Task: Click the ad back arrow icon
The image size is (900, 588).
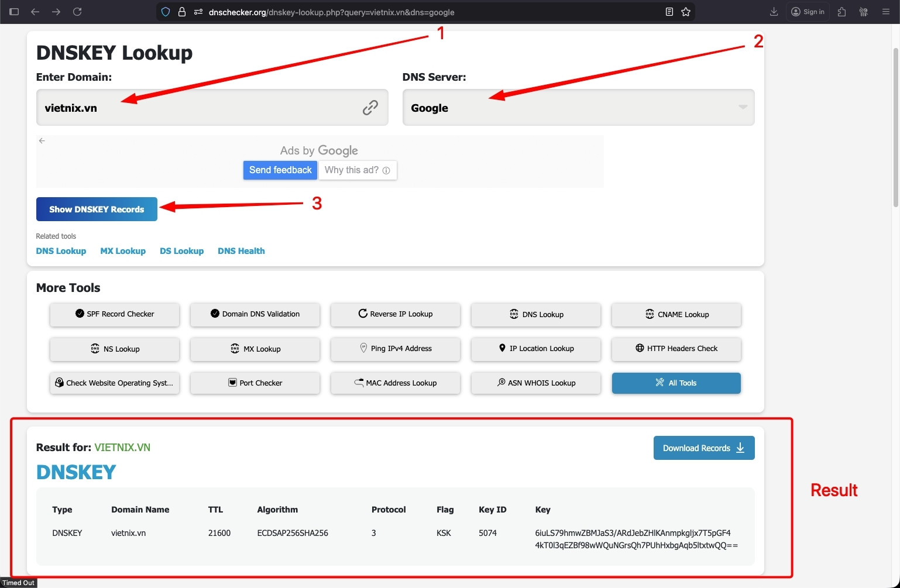Action: (42, 140)
